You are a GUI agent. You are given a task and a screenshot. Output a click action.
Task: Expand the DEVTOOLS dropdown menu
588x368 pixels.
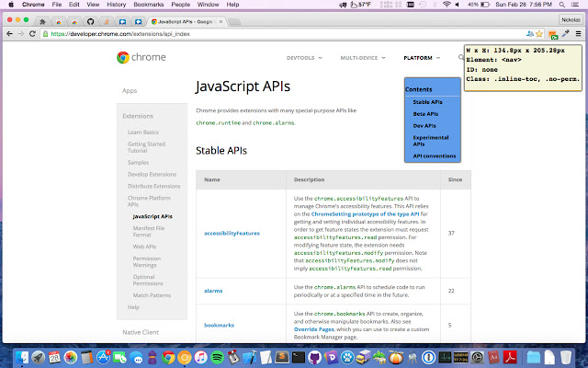[303, 58]
